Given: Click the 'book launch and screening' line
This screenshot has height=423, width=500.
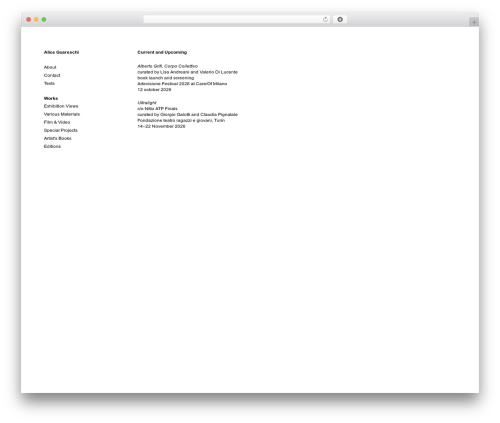Looking at the screenshot, I should pyautogui.click(x=166, y=78).
